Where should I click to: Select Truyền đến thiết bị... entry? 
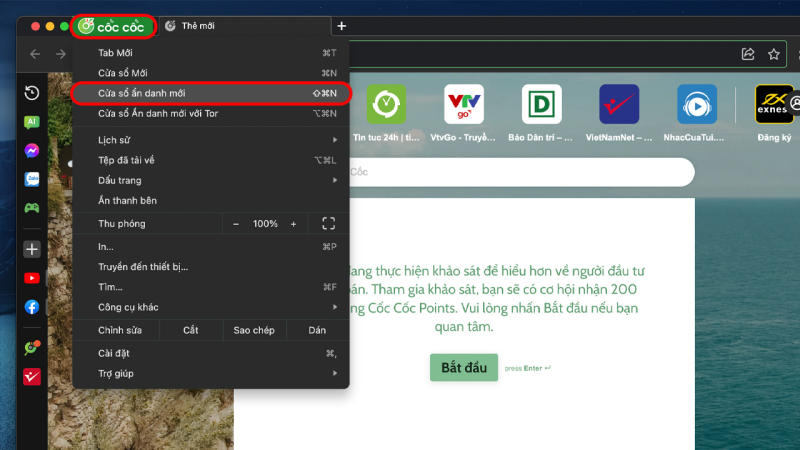click(x=211, y=267)
